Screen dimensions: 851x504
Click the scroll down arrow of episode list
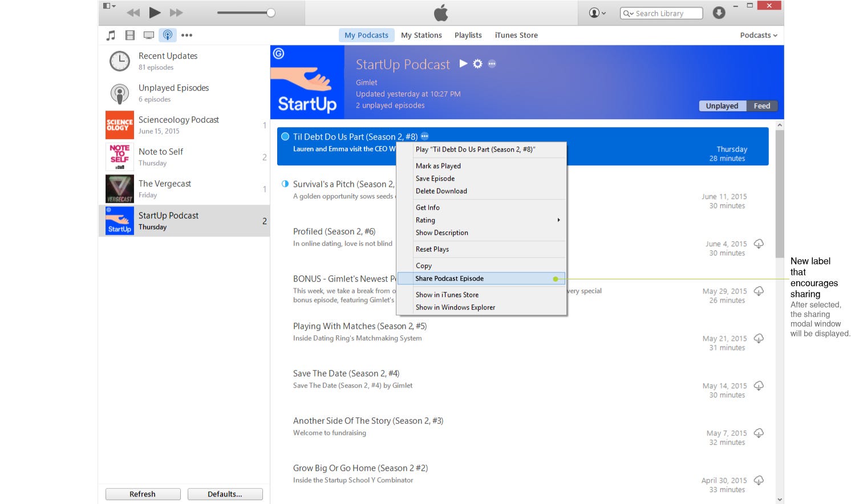pyautogui.click(x=780, y=499)
